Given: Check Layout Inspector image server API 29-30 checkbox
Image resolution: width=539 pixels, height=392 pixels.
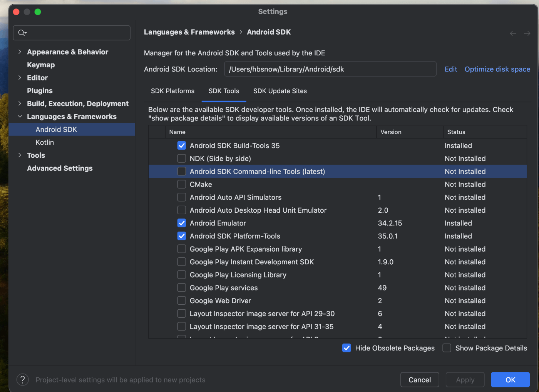Looking at the screenshot, I should [182, 314].
